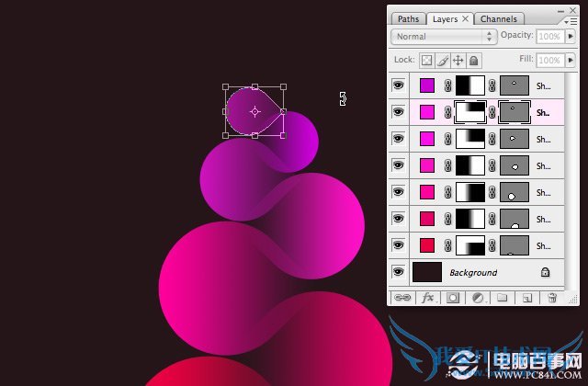This screenshot has width=588, height=386.
Task: Click the Background layer's lock icon
Action: [545, 272]
